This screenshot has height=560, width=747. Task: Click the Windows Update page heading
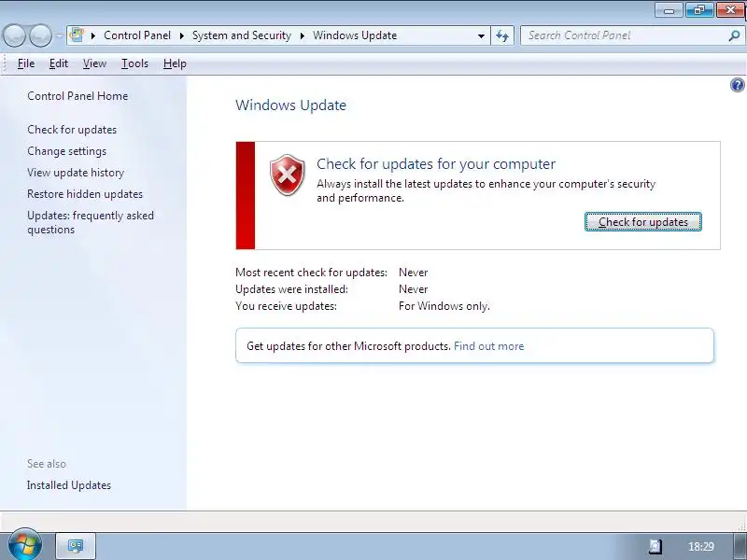(x=290, y=105)
